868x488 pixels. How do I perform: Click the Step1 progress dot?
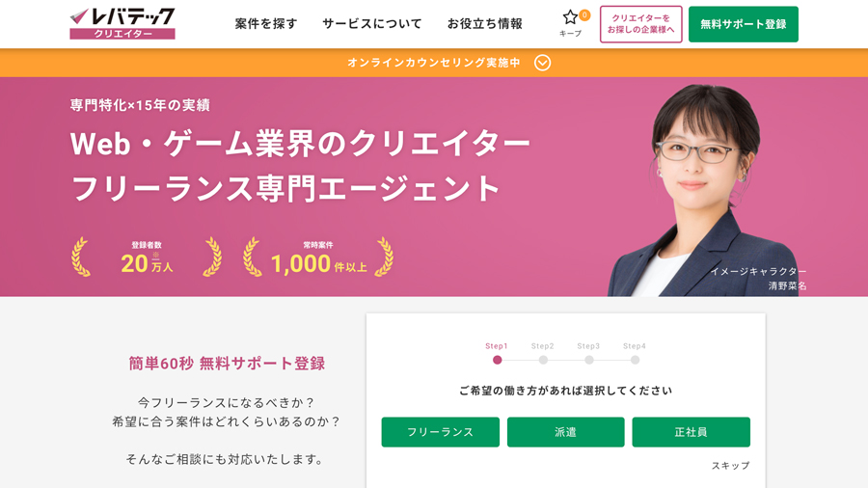[497, 360]
